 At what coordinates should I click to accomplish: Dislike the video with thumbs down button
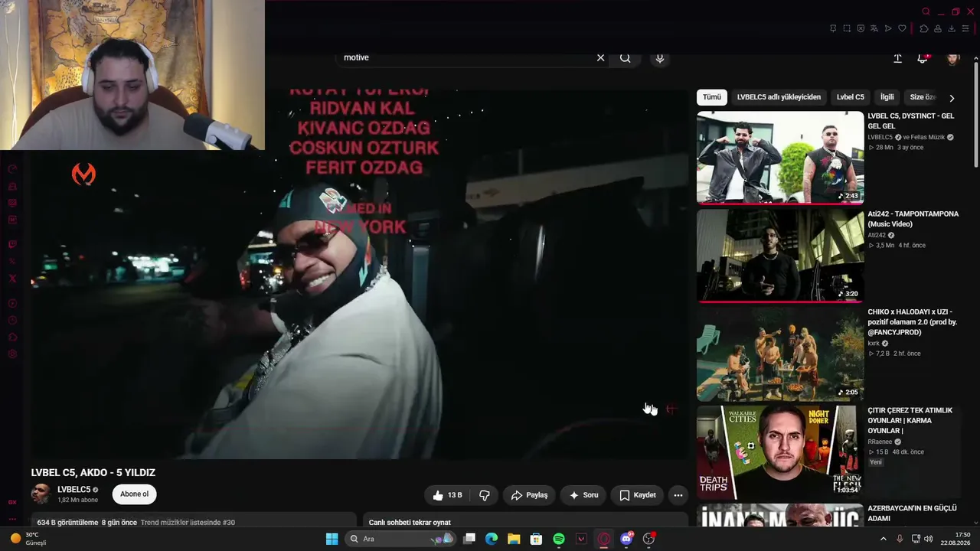(484, 495)
